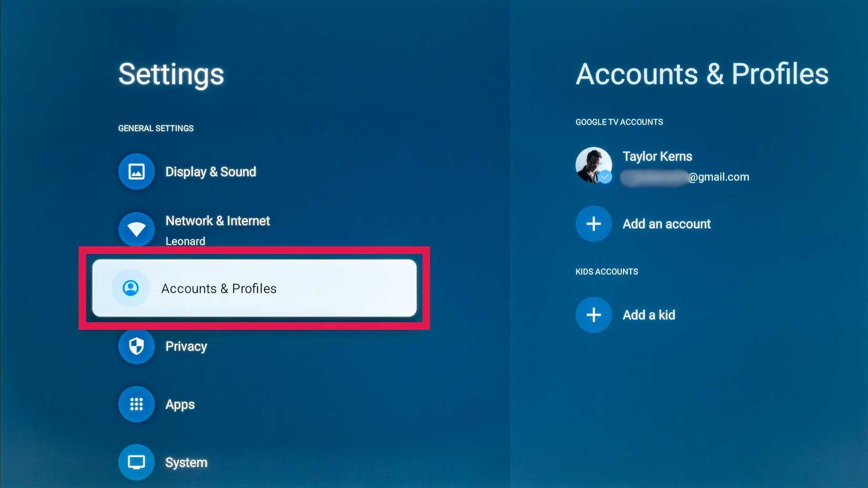Screen dimensions: 868x488
Task: Click the blue checkmark badge on avatar
Action: 606,177
